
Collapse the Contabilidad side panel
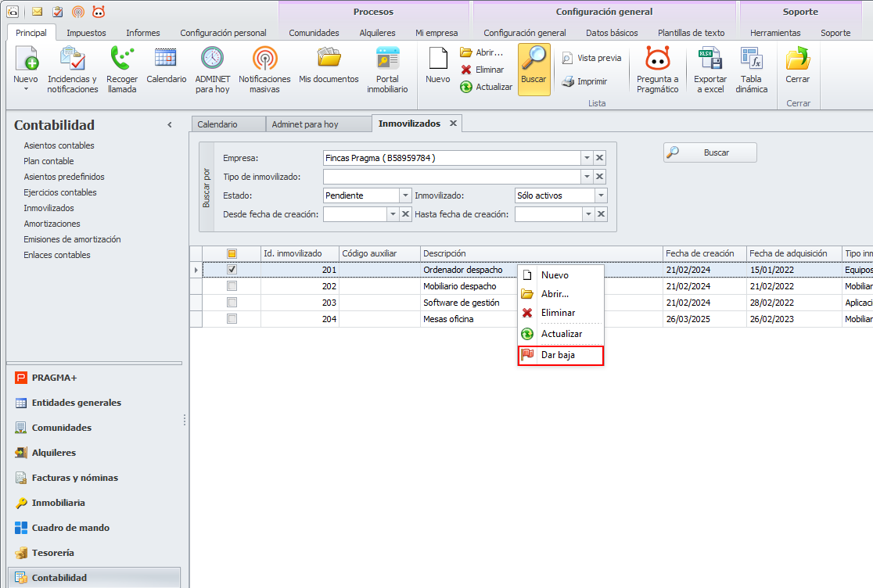pos(170,125)
